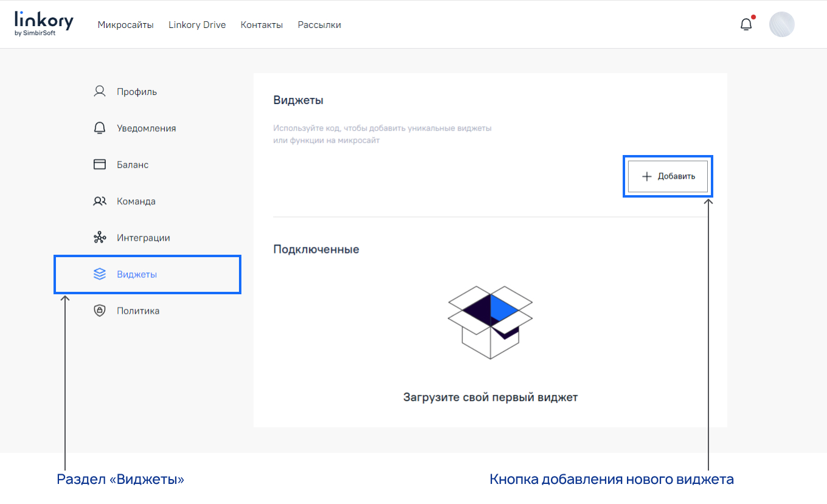This screenshot has width=827, height=504.
Task: Open the Рассылки section
Action: [319, 25]
